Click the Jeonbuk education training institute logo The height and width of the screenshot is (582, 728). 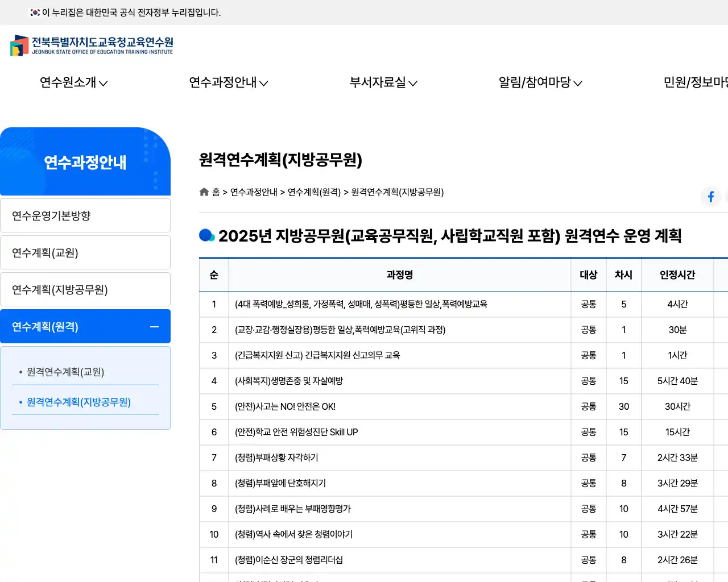(x=92, y=45)
